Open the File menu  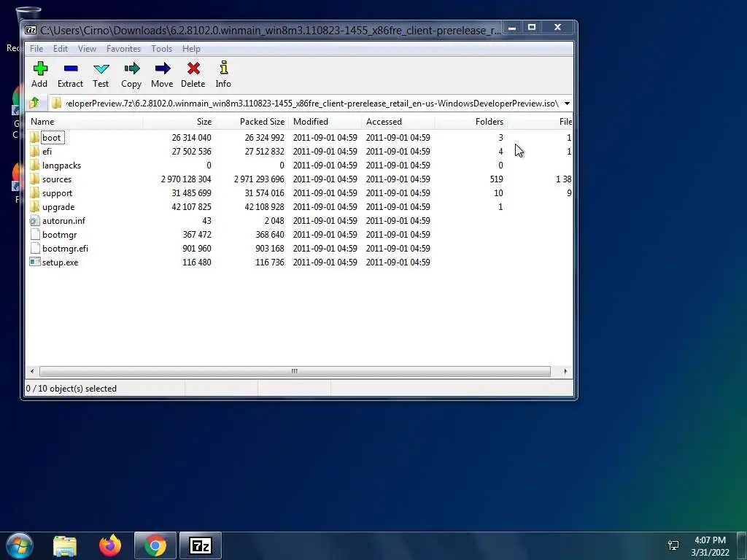[x=36, y=49]
